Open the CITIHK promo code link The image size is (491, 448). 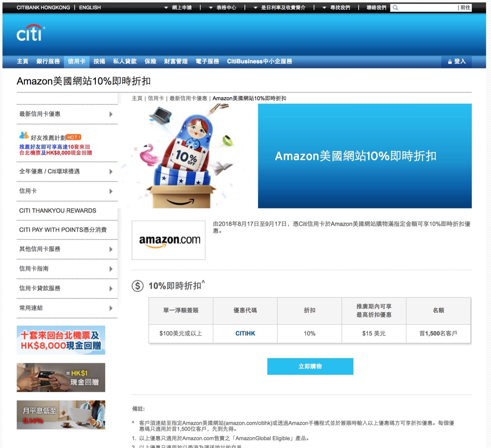(245, 334)
